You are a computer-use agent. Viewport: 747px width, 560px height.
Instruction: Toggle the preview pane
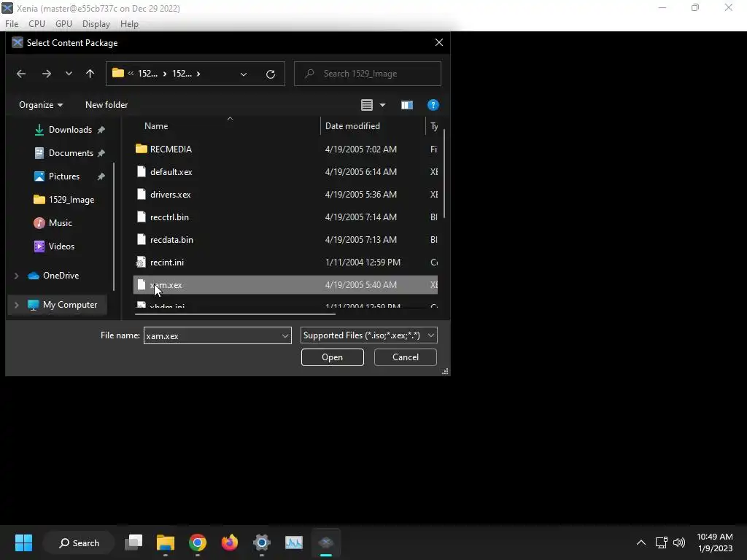pos(407,105)
